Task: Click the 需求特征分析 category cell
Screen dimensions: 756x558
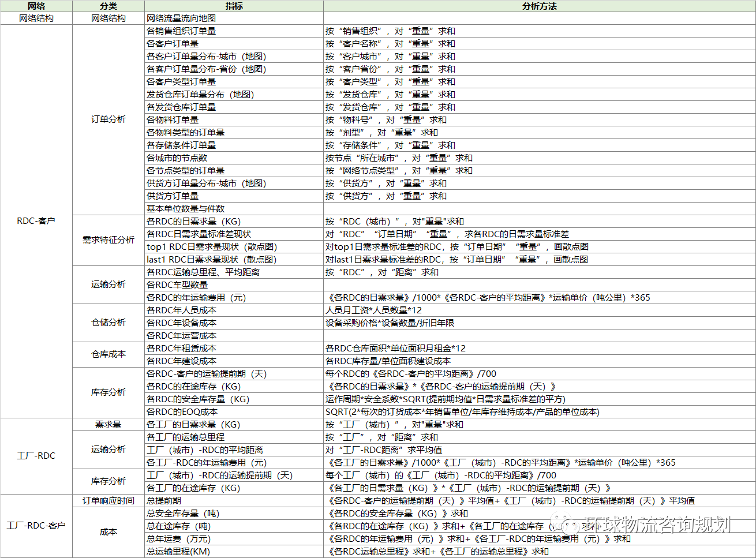Action: pyautogui.click(x=108, y=240)
